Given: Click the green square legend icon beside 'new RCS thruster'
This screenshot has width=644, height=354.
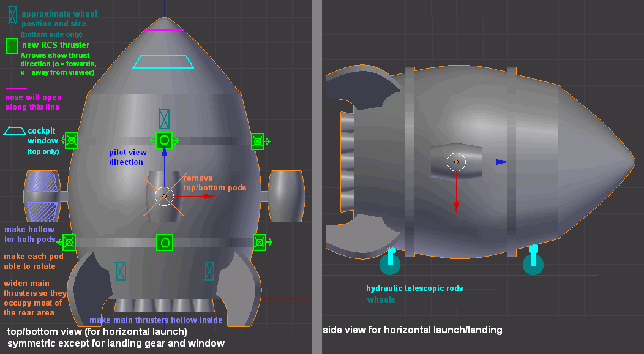Looking at the screenshot, I should (x=12, y=46).
